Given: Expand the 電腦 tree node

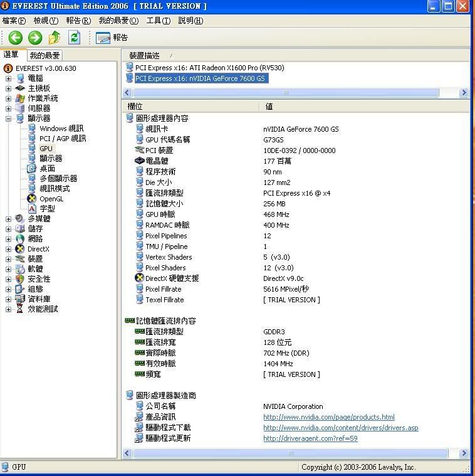Looking at the screenshot, I should point(9,78).
